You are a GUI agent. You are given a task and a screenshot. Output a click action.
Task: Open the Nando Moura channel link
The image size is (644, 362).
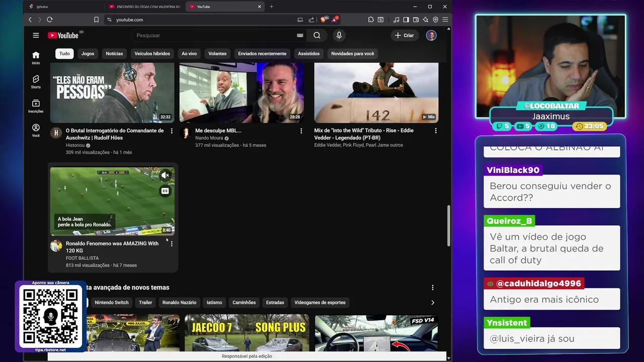pyautogui.click(x=209, y=138)
